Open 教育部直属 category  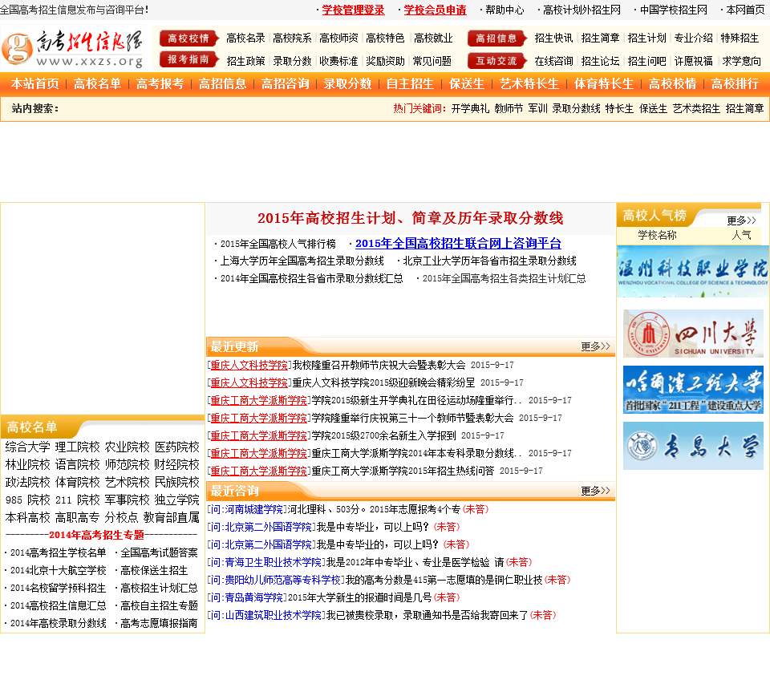pos(172,518)
